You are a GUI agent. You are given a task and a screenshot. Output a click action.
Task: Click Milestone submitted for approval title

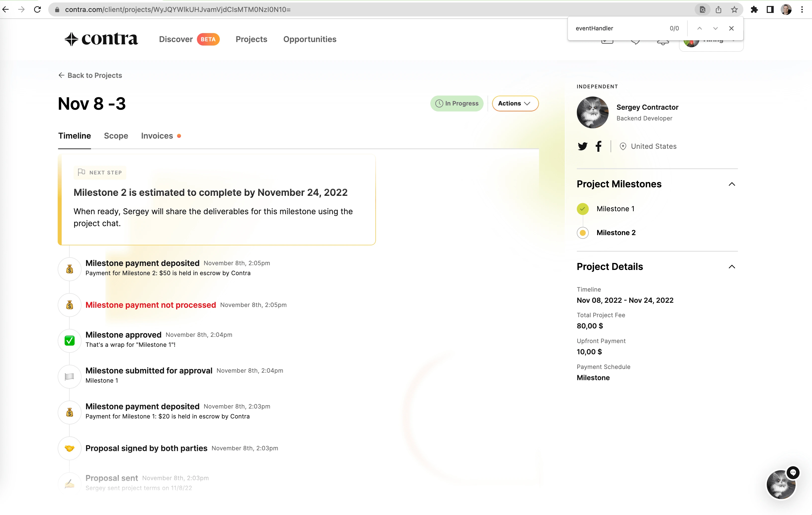click(149, 370)
